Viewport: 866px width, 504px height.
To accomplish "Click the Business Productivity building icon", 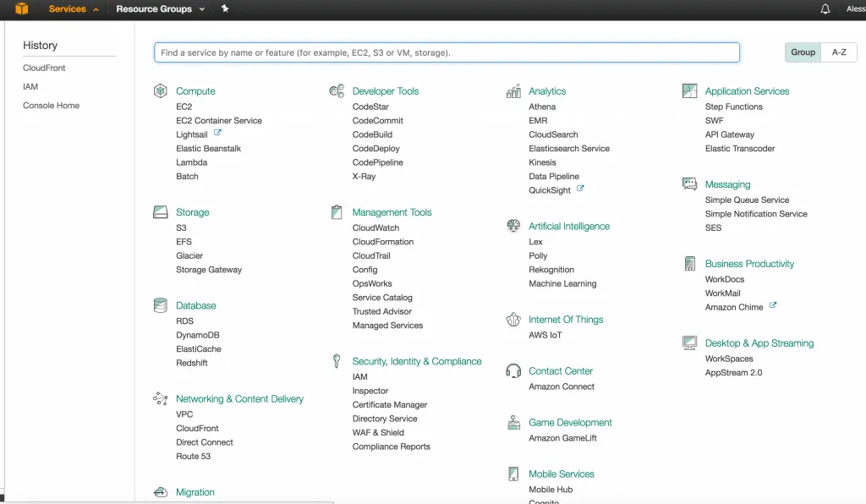I will pyautogui.click(x=690, y=263).
